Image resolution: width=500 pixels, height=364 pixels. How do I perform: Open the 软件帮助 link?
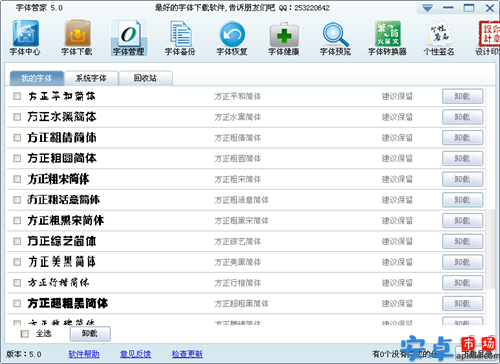84,354
